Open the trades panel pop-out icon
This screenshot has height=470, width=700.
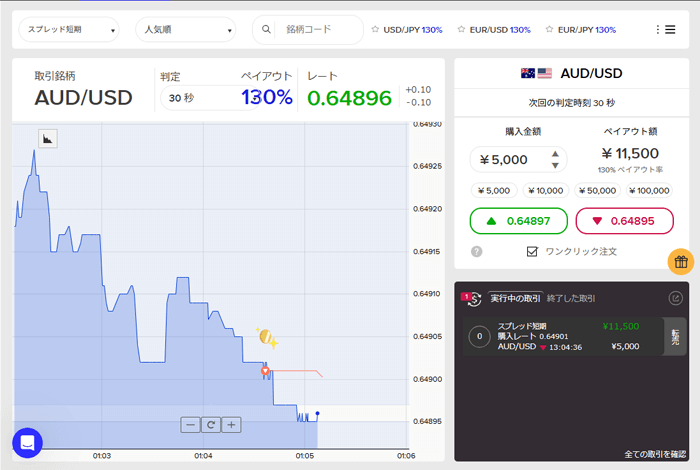click(x=675, y=298)
